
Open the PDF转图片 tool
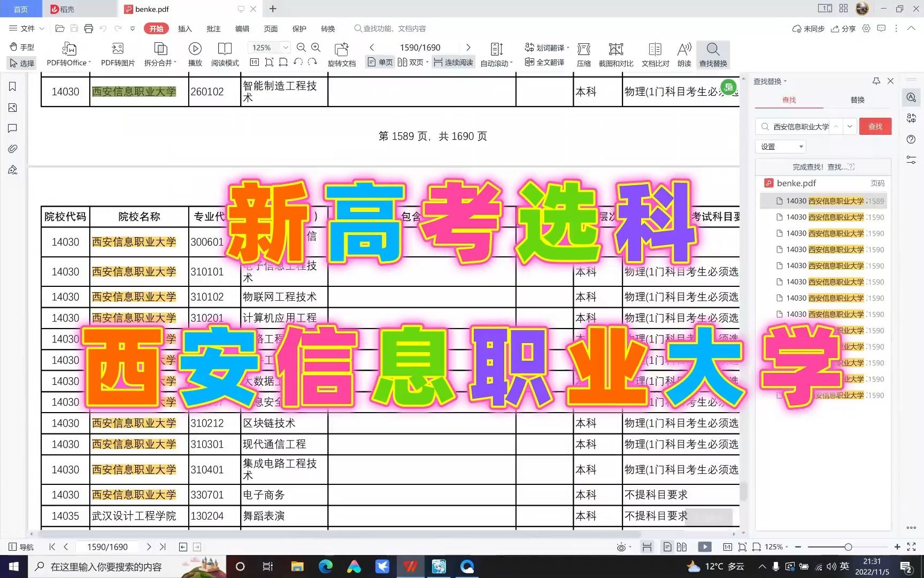coord(118,55)
